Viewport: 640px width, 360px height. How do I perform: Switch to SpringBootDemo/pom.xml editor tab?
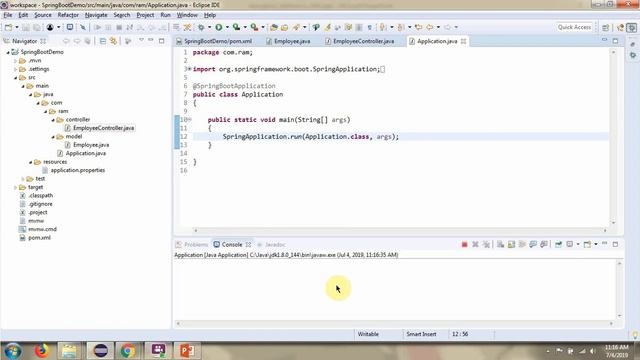(x=215, y=41)
